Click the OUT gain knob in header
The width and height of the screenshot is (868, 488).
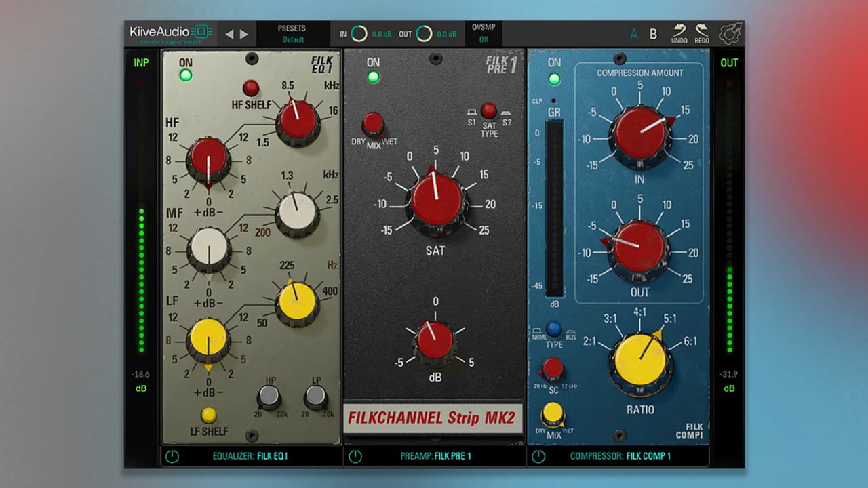click(424, 34)
